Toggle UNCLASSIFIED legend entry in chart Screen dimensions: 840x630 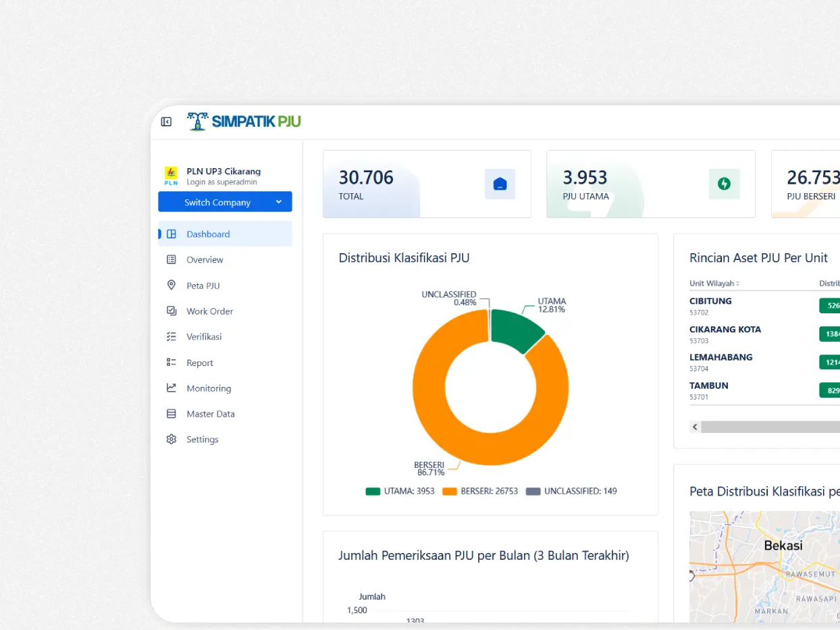tap(571, 491)
